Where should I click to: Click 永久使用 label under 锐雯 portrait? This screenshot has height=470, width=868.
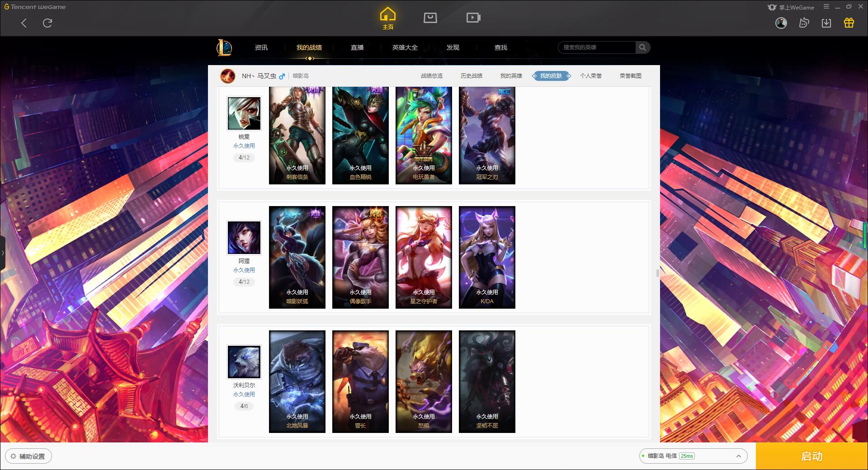point(244,146)
